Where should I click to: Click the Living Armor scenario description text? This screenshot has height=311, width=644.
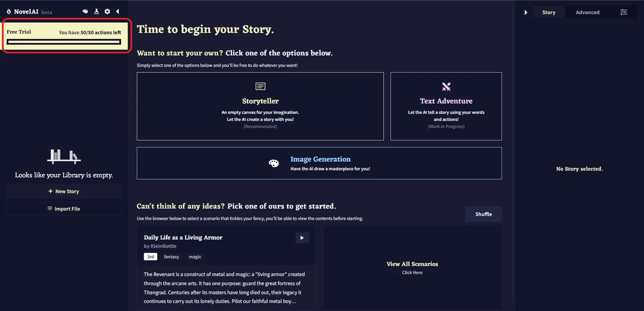point(224,288)
